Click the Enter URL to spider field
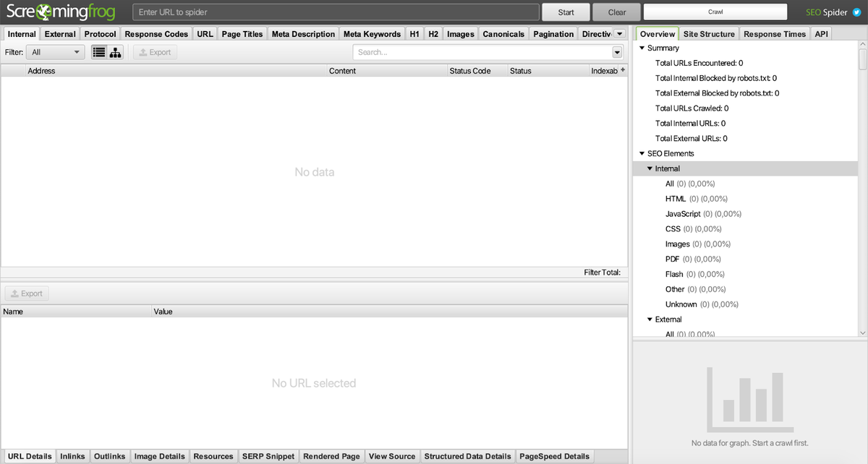 tap(336, 12)
